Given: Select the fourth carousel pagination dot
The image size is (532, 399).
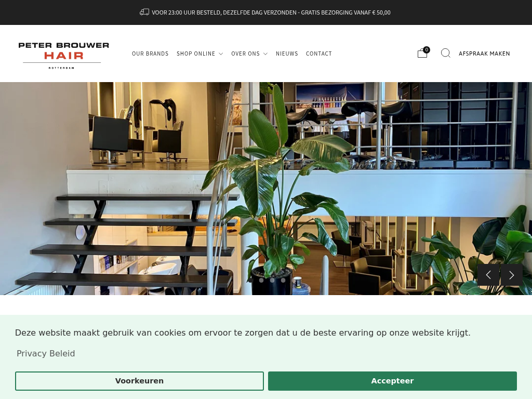Looking at the screenshot, I should (283, 280).
